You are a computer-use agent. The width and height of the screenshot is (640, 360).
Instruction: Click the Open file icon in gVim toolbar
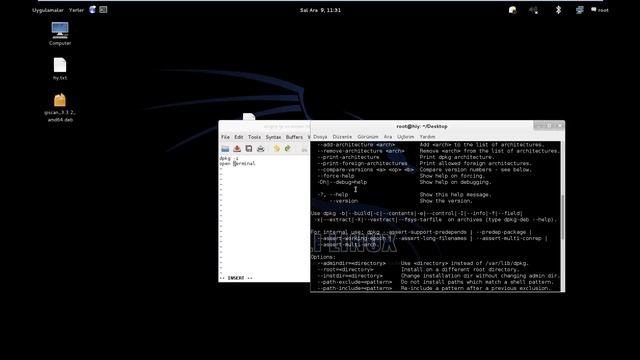click(x=225, y=149)
